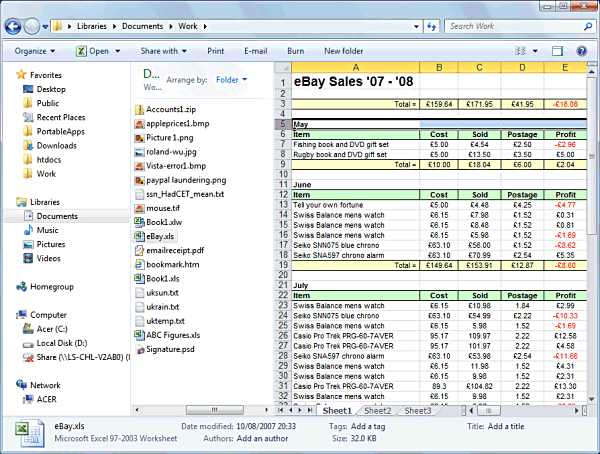The width and height of the screenshot is (600, 454).
Task: Click Add a tag in details pane
Action: click(368, 426)
